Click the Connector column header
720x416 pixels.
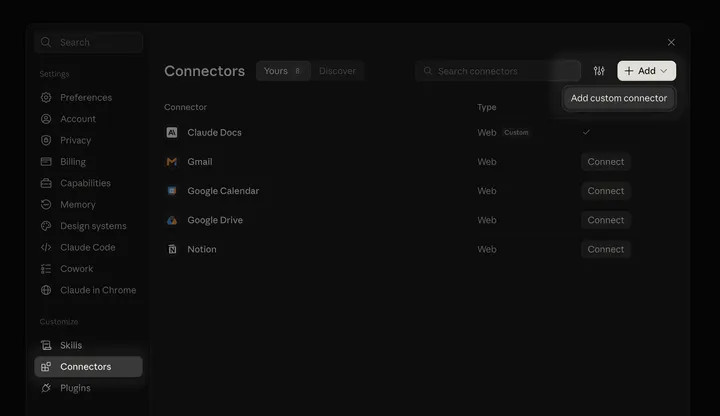pos(186,107)
